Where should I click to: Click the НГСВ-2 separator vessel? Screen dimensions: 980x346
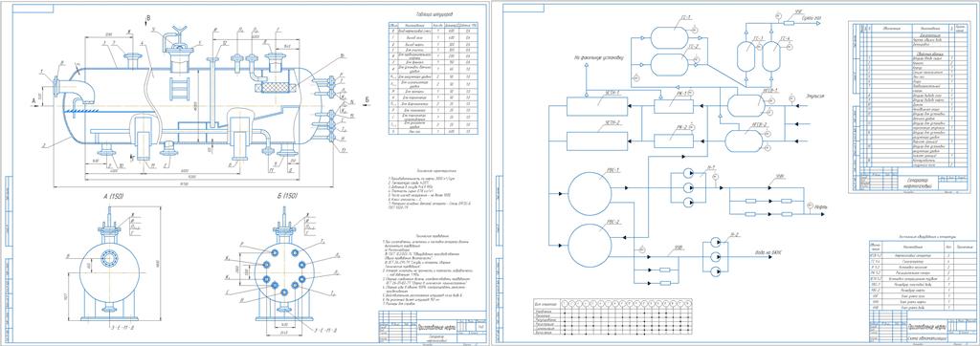(x=745, y=138)
